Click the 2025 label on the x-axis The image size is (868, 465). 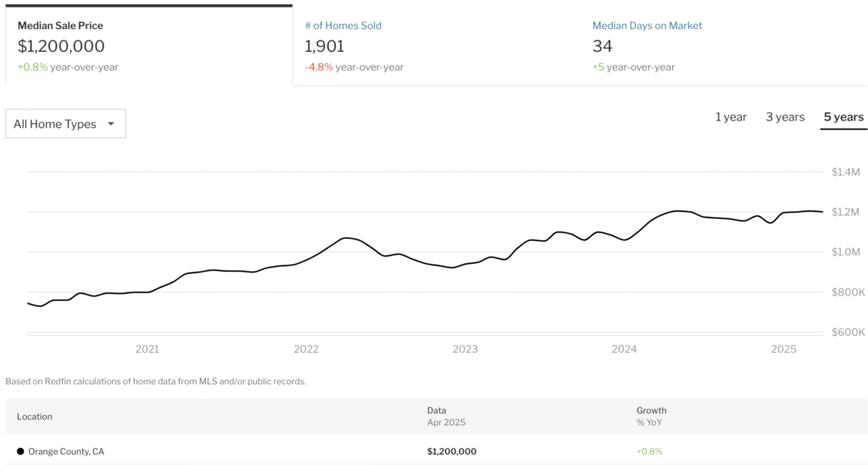click(783, 349)
